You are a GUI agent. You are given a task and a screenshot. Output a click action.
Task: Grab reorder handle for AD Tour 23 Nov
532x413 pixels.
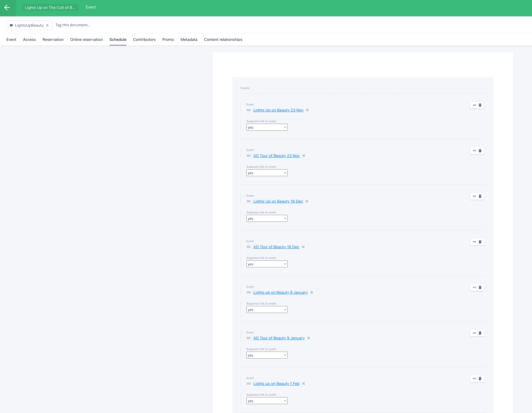[x=474, y=151]
